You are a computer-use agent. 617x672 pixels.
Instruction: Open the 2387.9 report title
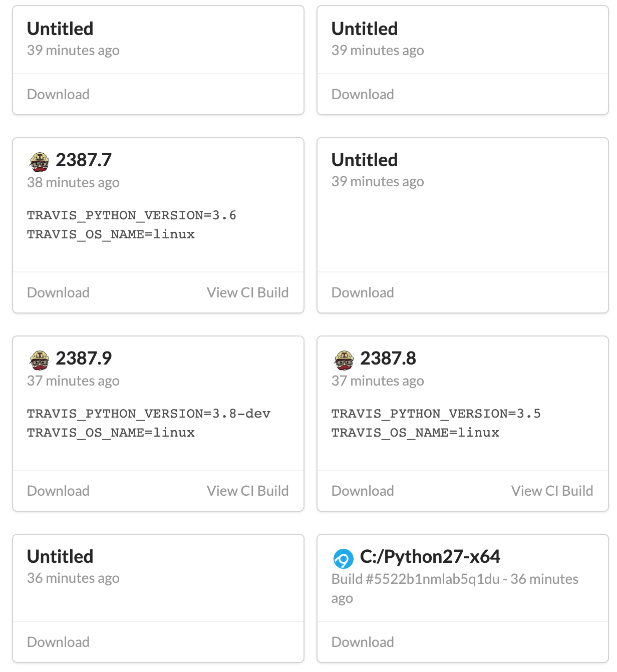pyautogui.click(x=84, y=359)
